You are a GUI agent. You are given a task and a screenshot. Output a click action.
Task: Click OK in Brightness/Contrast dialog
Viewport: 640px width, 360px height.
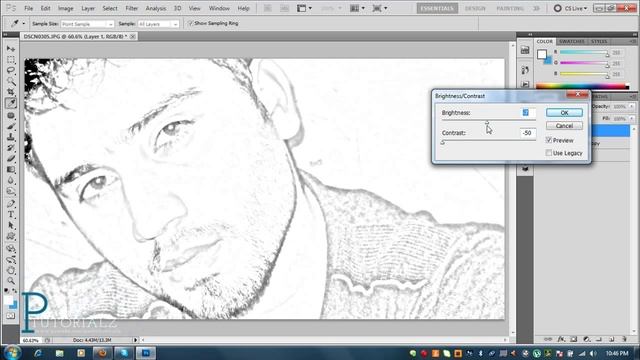click(564, 113)
